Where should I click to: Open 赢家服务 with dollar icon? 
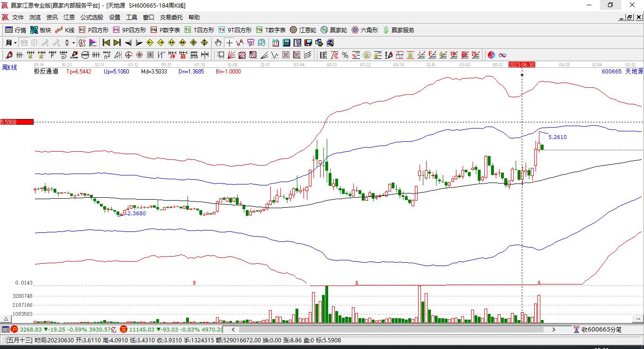[x=398, y=30]
